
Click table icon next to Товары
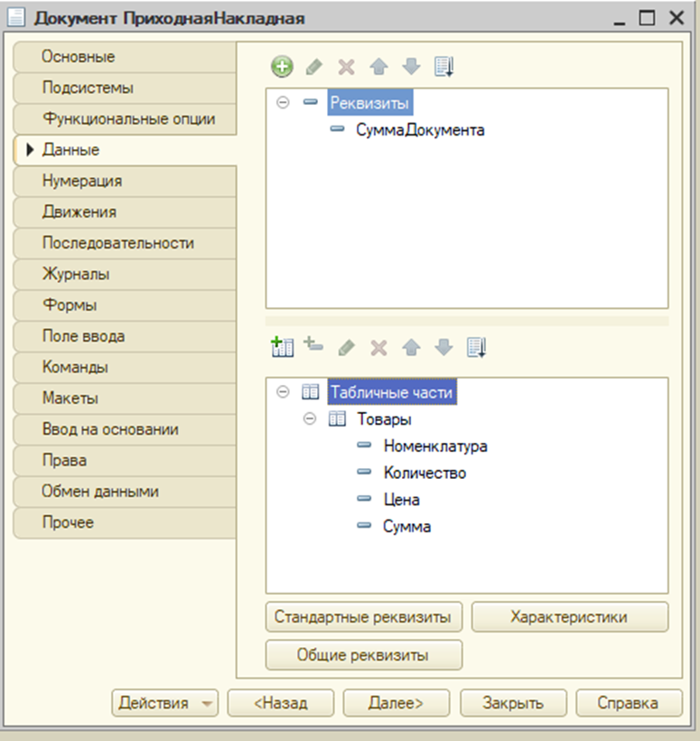[337, 418]
